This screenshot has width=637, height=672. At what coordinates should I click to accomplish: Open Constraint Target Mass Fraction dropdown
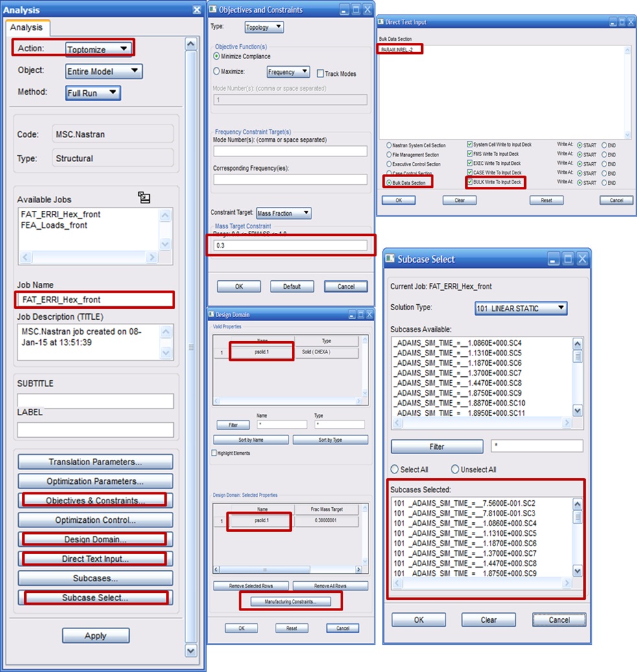283,213
